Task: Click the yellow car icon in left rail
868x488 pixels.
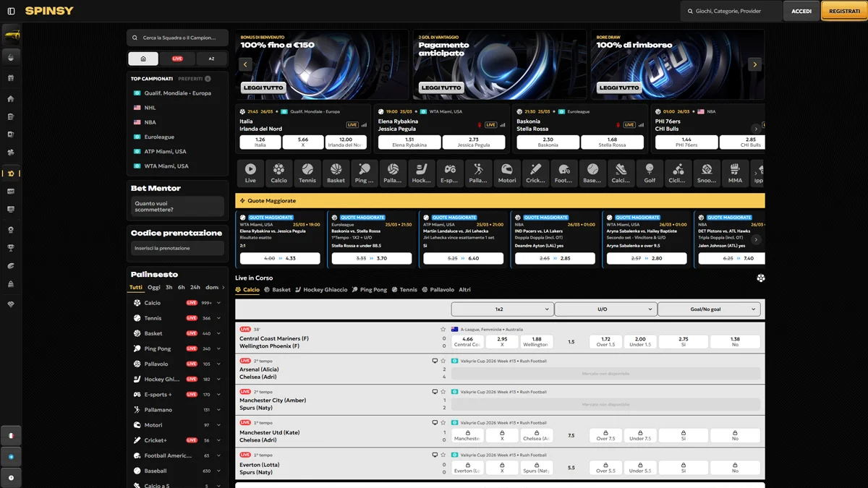Action: [11, 35]
